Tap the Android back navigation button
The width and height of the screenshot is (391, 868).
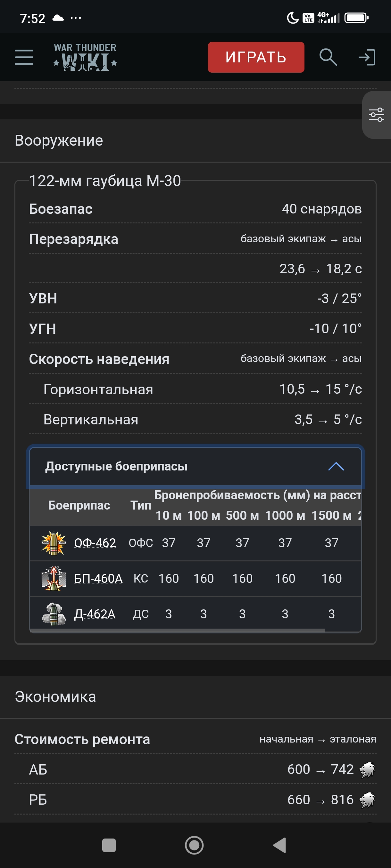click(280, 845)
